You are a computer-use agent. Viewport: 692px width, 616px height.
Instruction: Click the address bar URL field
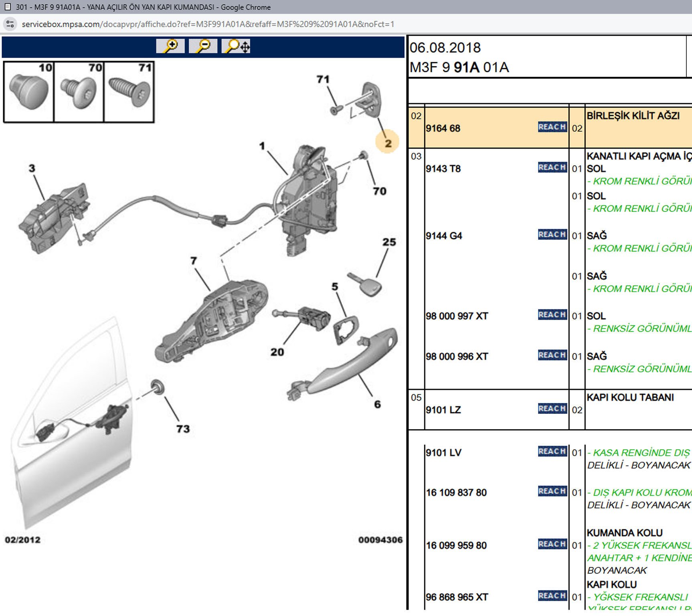pyautogui.click(x=208, y=24)
